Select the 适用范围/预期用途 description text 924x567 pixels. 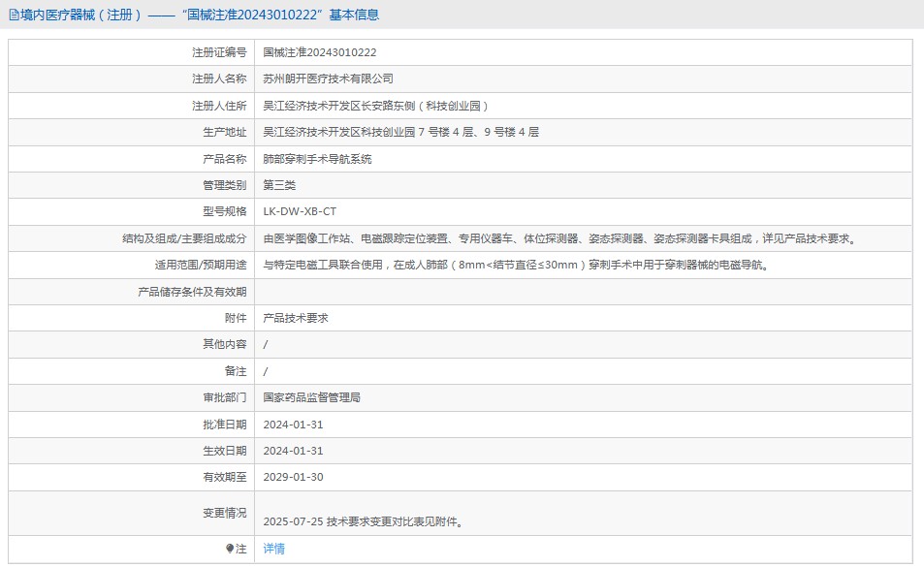tap(515, 265)
